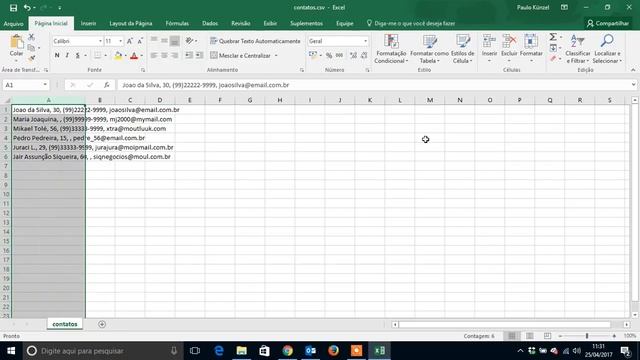The width and height of the screenshot is (640, 360).
Task: Click the Clear eraser icon
Action: 553,59
